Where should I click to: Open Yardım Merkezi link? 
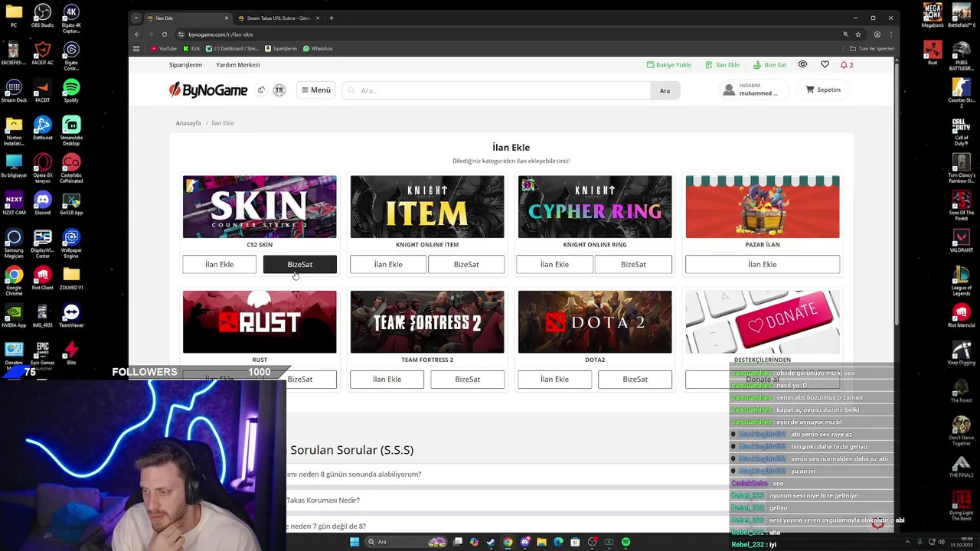coord(237,65)
